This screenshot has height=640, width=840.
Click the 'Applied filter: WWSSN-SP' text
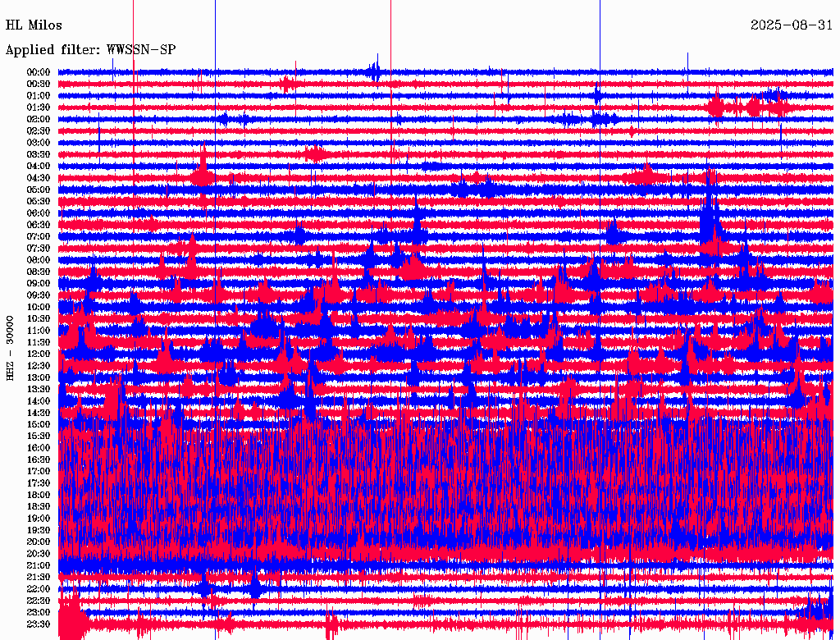point(90,50)
